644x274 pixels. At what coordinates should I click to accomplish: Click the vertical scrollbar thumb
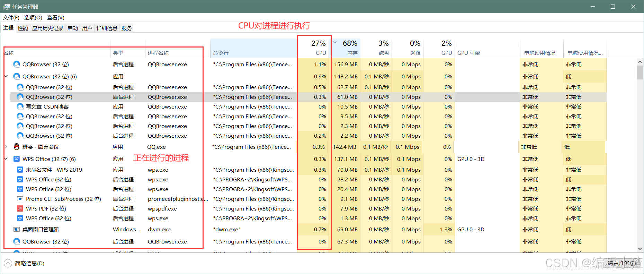tap(640, 72)
